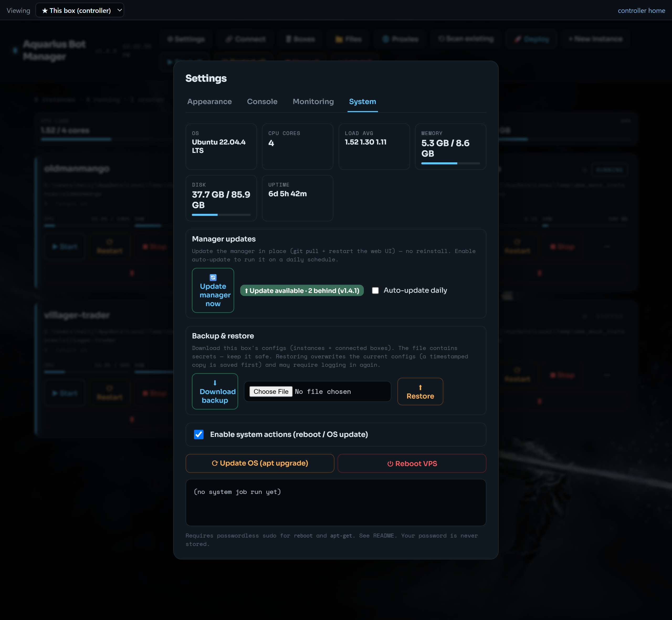
Task: Click the blurred Boxes button in background toolbar
Action: [x=301, y=39]
